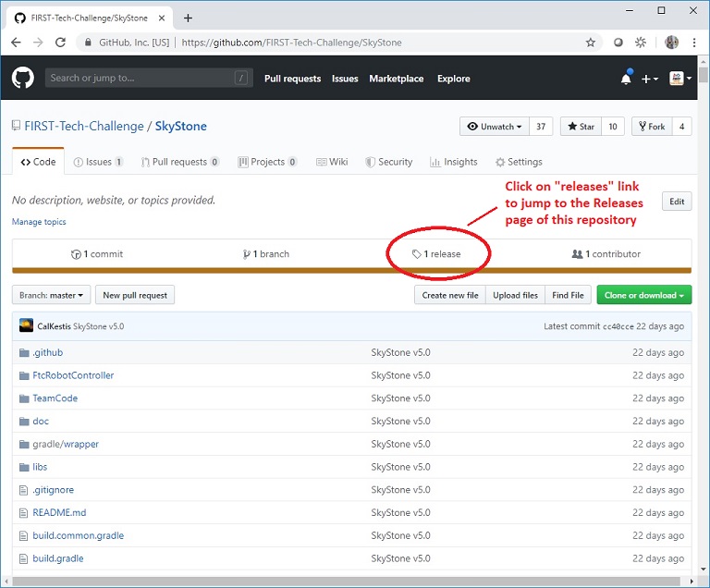Open Chrome's three-dot menu

(694, 43)
